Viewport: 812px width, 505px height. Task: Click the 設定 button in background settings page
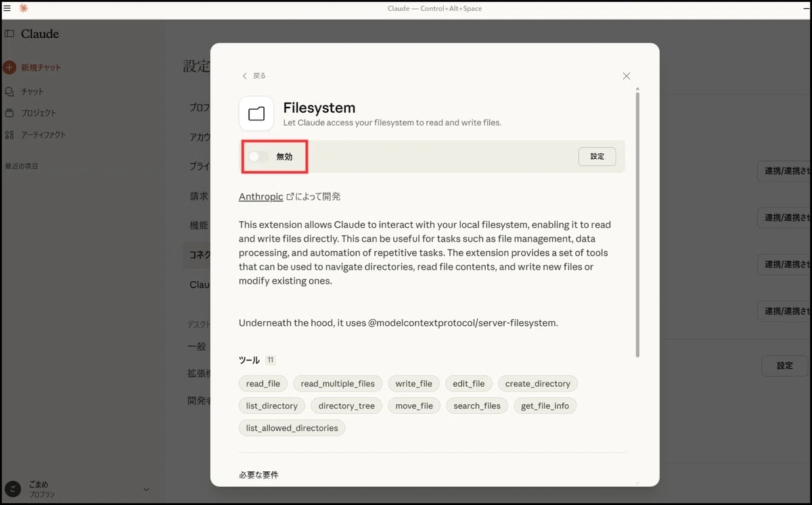(784, 366)
